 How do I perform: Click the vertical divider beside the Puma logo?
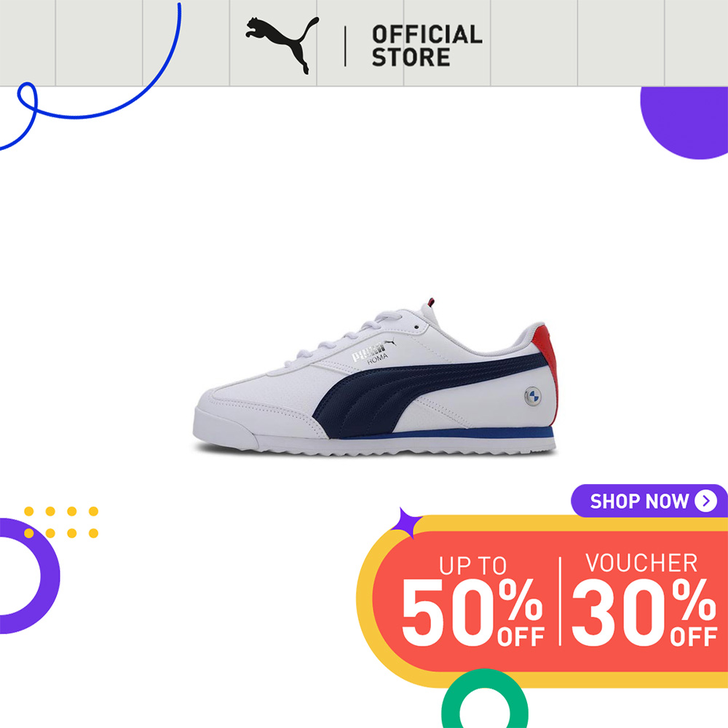[345, 46]
